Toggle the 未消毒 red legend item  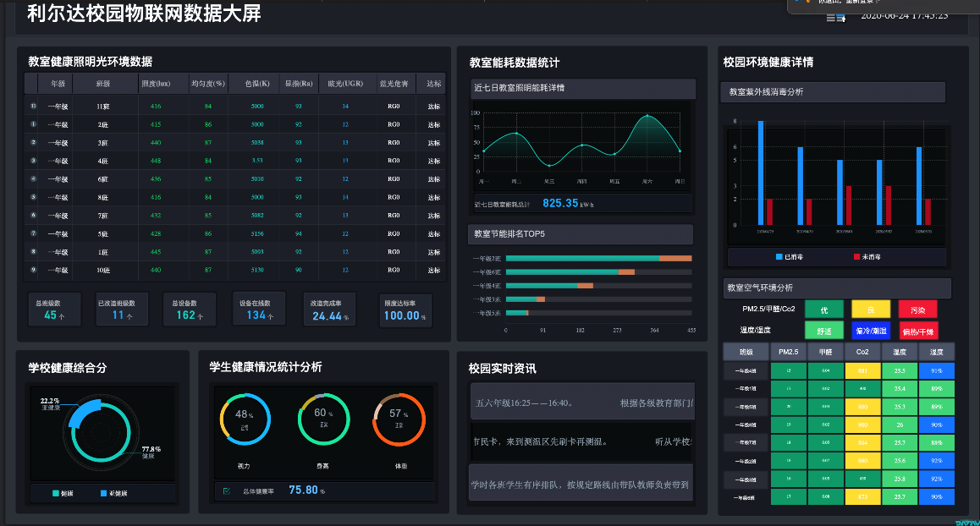coord(867,256)
